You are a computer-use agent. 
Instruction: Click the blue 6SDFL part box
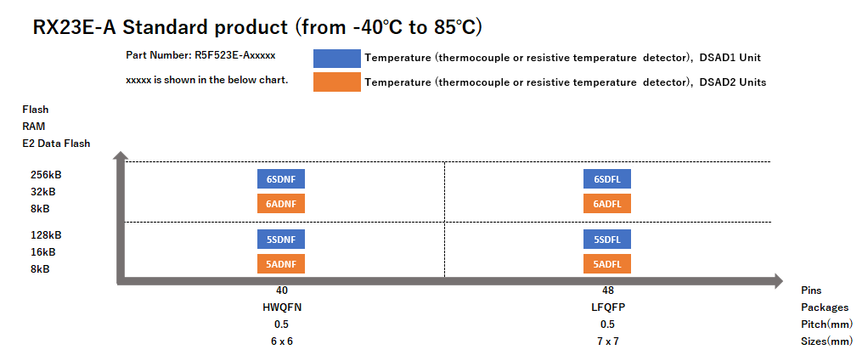607,179
